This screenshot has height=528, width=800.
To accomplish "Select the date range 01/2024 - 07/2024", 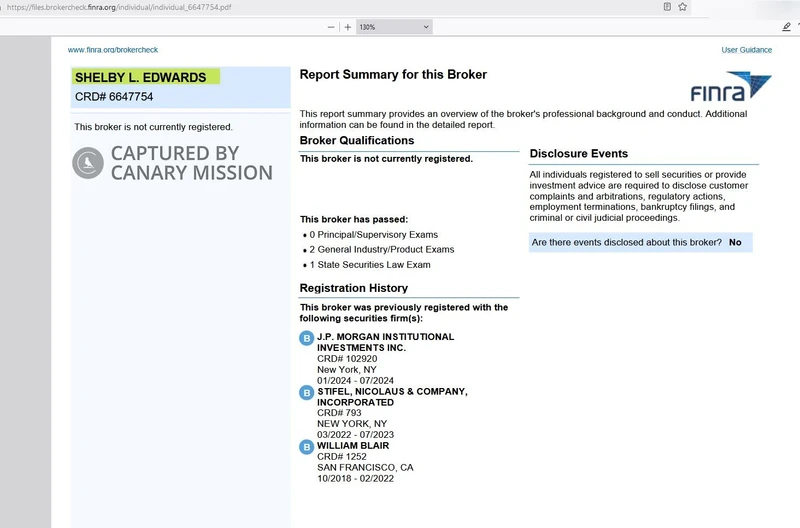I will (x=355, y=381).
